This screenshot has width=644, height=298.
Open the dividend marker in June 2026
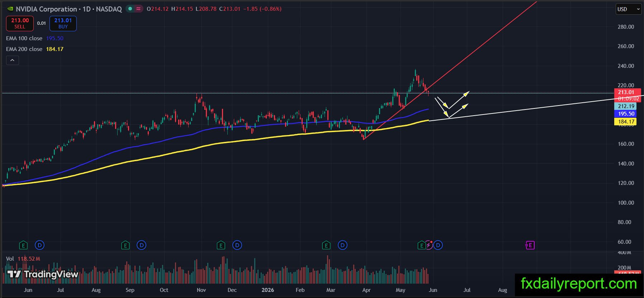[438, 245]
